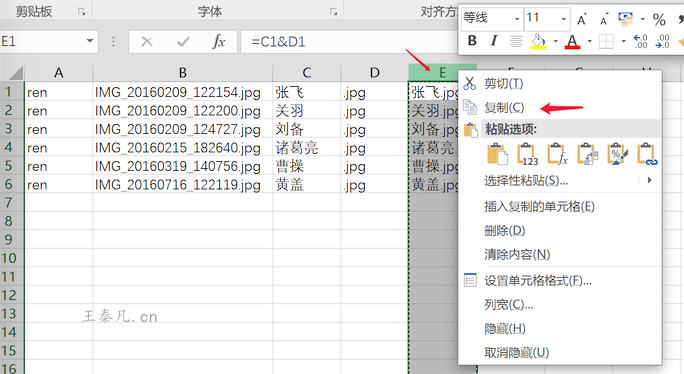Image resolution: width=684 pixels, height=374 pixels.
Task: Select 剪切(T) from the context menu
Action: coord(503,83)
